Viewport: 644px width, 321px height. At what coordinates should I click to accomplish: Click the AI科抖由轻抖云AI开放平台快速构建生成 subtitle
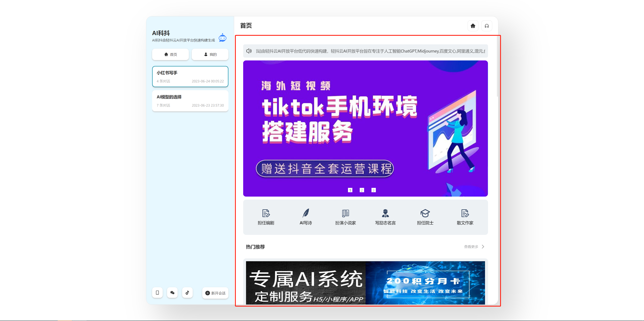183,40
